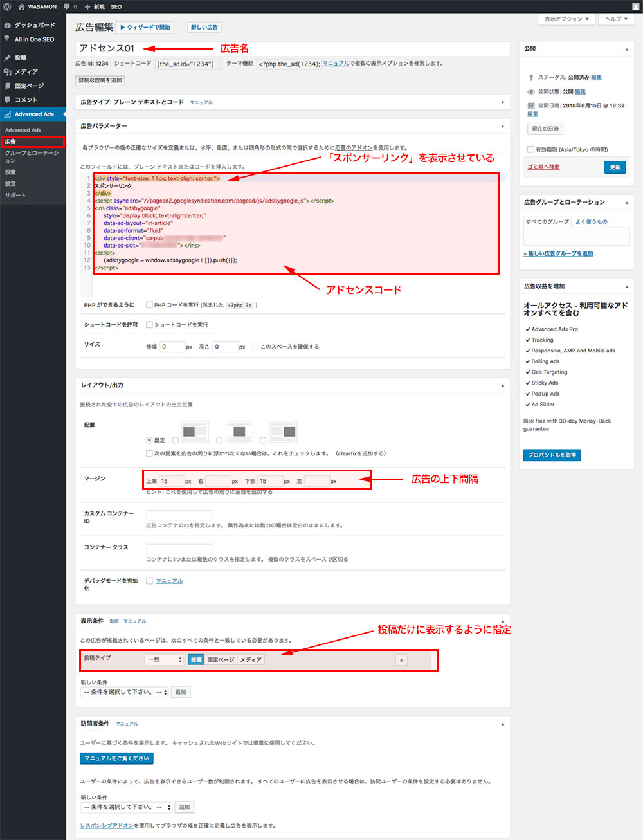Click the 現在の日時 button

point(545,129)
